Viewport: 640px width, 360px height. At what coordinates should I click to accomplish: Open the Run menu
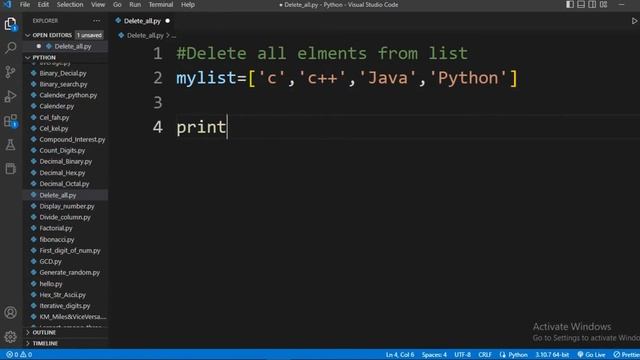click(x=135, y=4)
